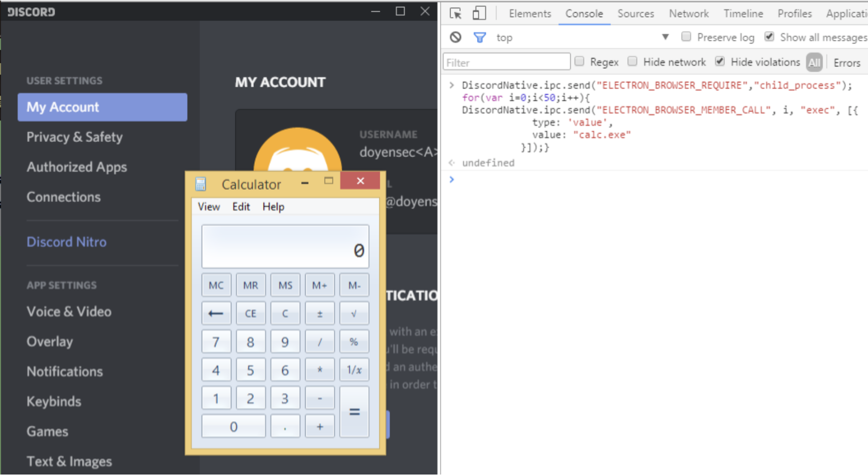Open Calculator's View menu
The image size is (868, 476).
click(x=209, y=207)
